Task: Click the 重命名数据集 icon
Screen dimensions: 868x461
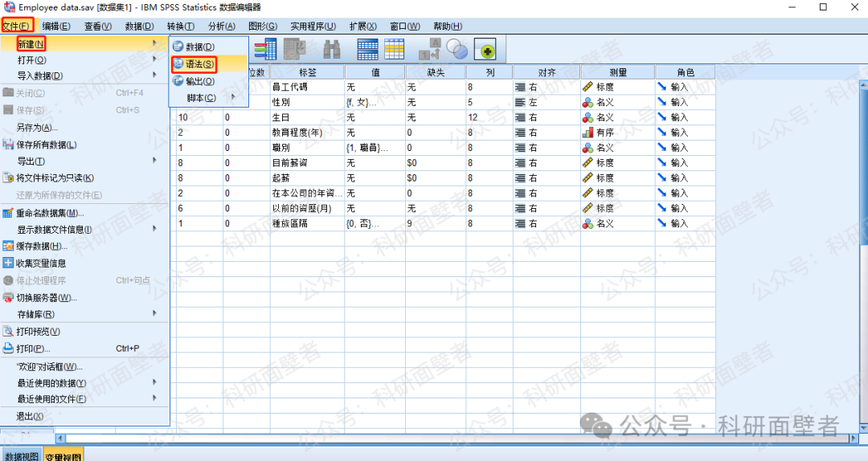Action: (8, 213)
